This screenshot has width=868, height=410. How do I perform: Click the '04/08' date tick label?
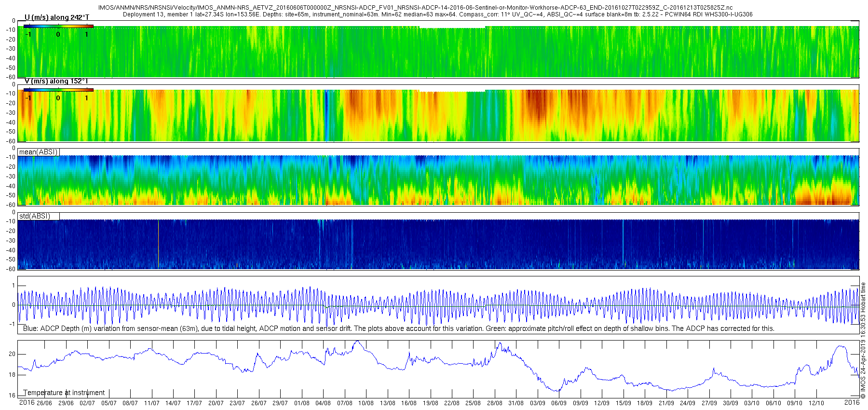pyautogui.click(x=323, y=403)
